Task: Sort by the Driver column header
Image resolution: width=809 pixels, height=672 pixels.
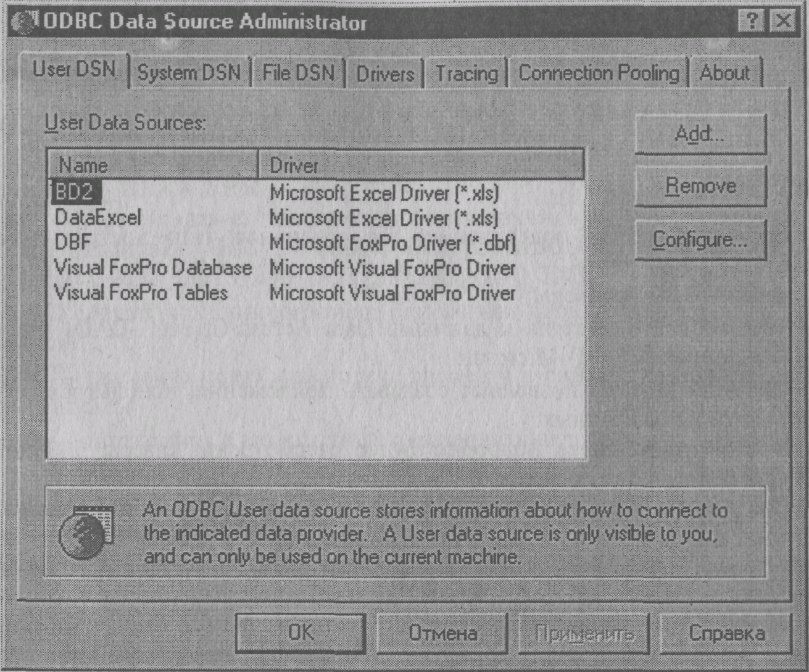Action: (421, 165)
